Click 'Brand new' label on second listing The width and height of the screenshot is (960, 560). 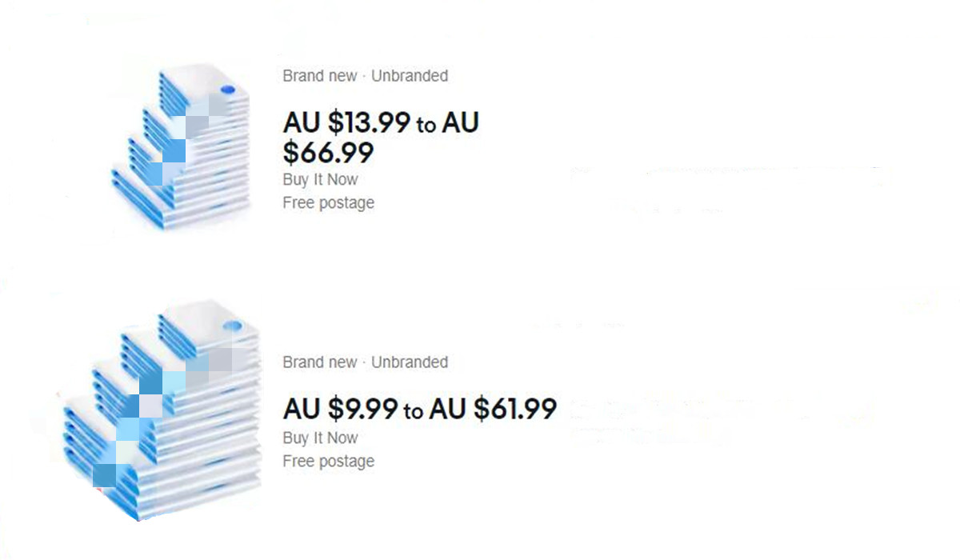pos(320,362)
